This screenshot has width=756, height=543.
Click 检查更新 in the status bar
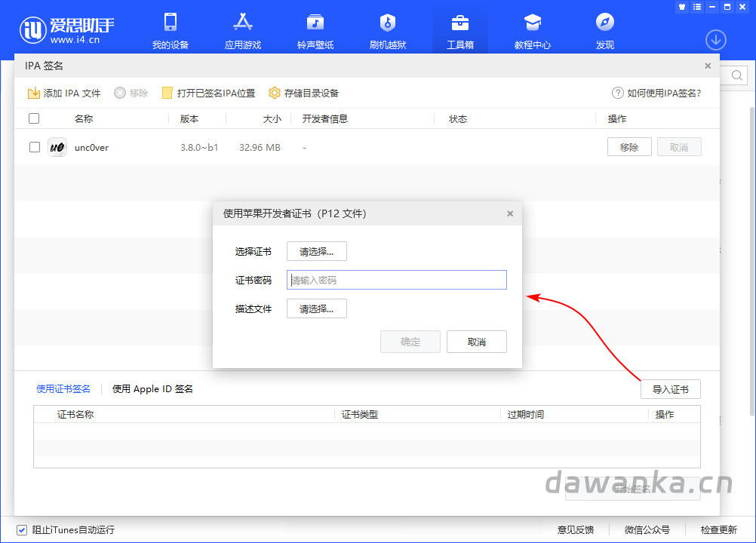click(x=718, y=530)
